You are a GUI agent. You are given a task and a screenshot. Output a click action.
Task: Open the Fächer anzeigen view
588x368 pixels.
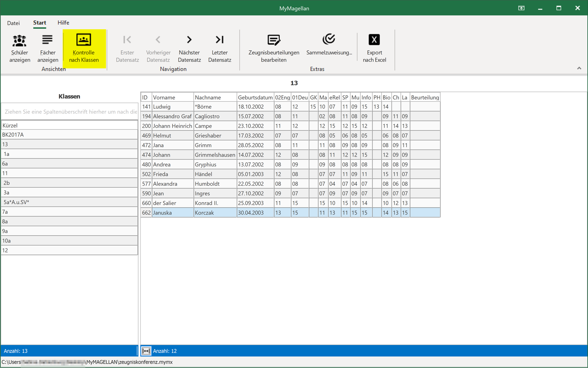47,48
